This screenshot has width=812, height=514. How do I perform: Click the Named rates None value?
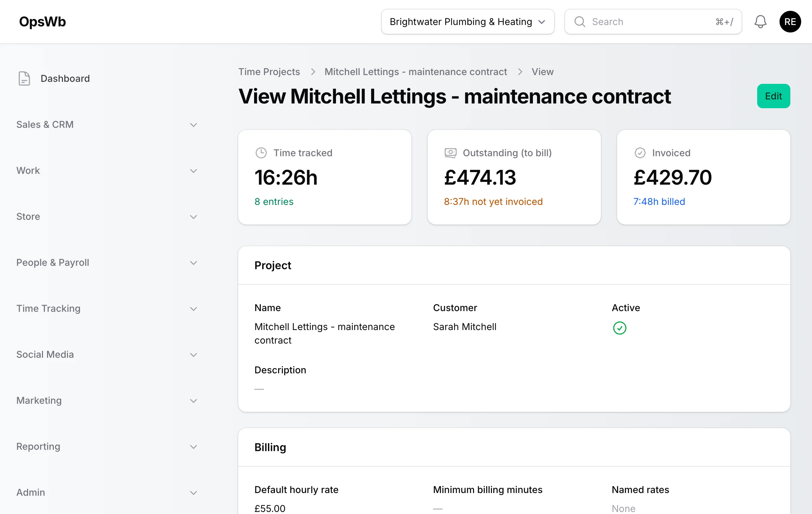tap(623, 508)
